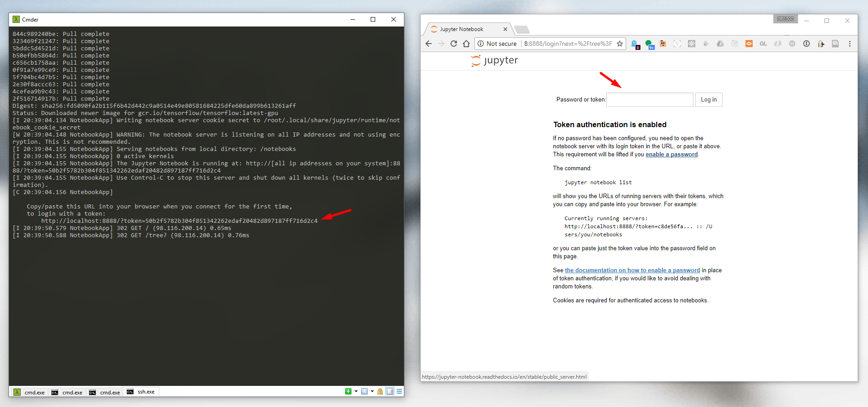Click the lock icon in Cmder's status bar
The height and width of the screenshot is (407, 868).
coord(380,391)
